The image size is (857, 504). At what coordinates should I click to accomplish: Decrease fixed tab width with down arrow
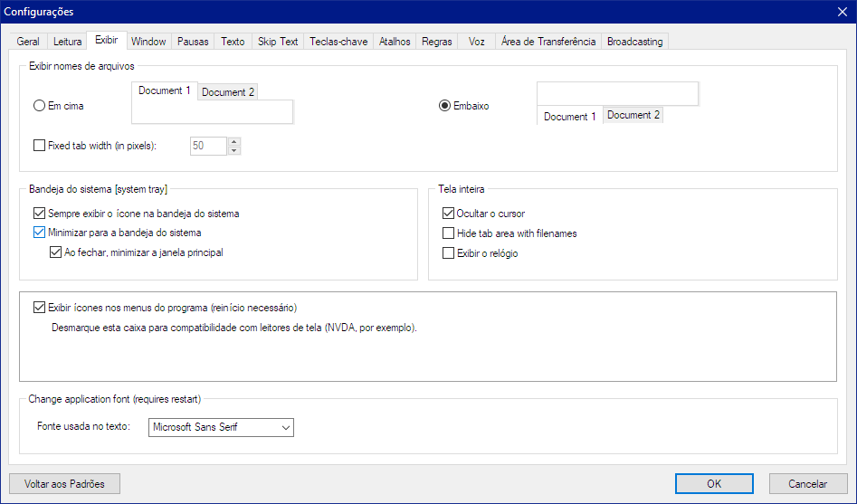point(234,150)
